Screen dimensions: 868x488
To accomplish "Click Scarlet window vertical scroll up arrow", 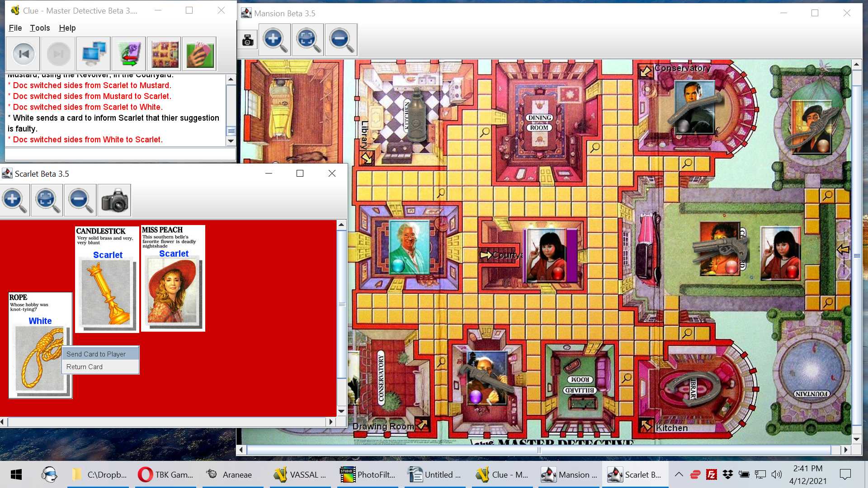I will (x=342, y=225).
